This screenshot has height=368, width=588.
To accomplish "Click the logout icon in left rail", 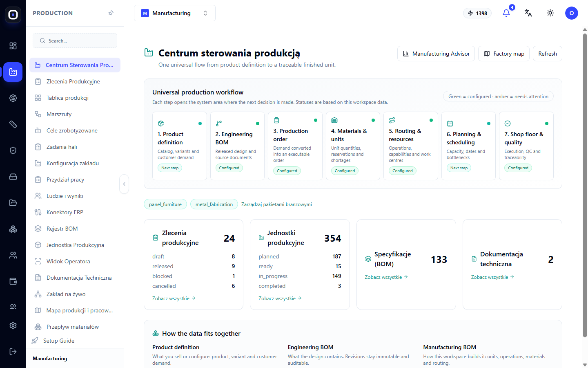I will click(13, 352).
